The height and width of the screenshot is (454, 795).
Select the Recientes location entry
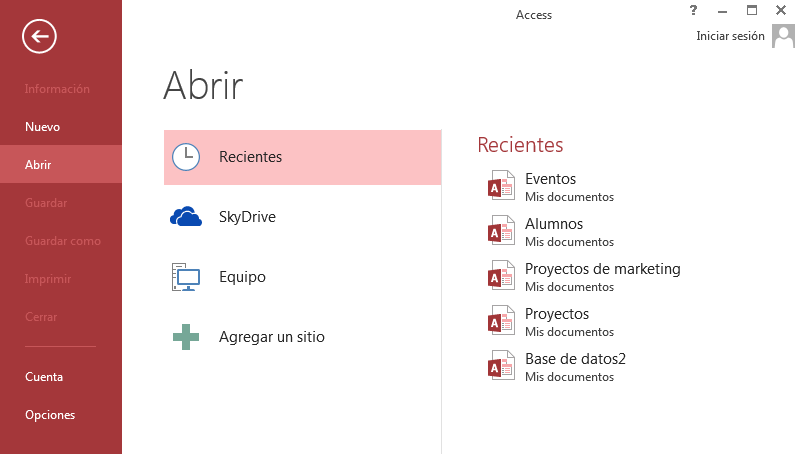point(251,157)
